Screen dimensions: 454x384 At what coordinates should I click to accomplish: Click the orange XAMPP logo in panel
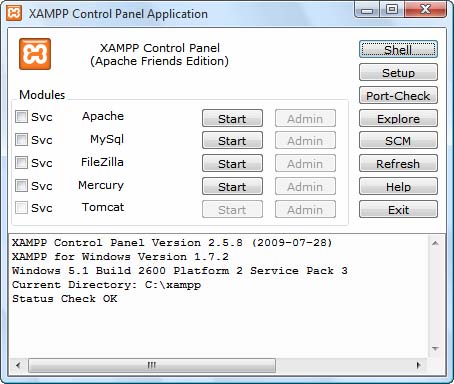[35, 54]
